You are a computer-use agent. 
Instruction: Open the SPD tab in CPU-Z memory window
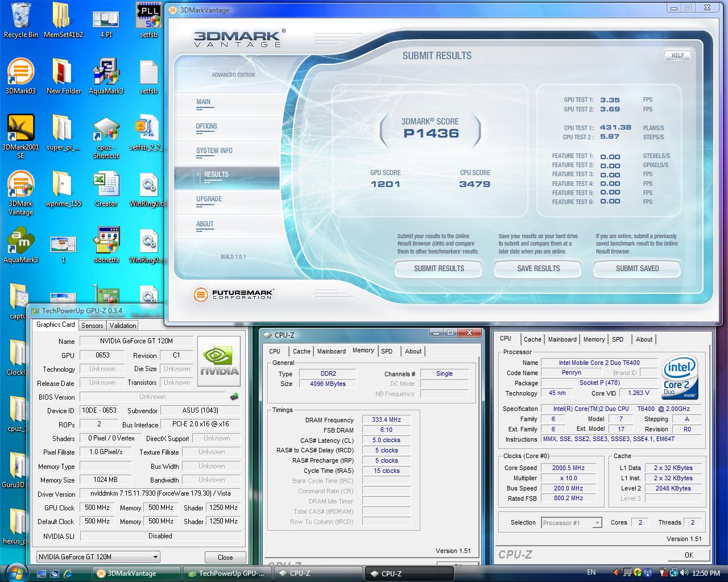pyautogui.click(x=387, y=351)
